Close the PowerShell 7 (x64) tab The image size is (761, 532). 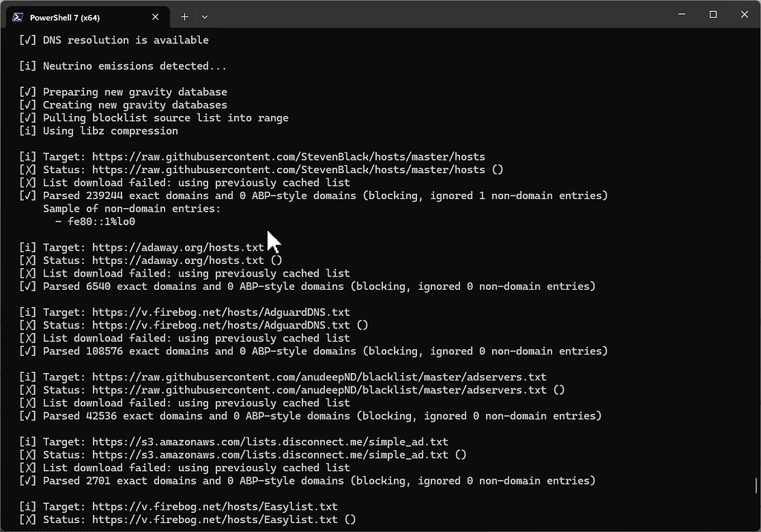click(x=155, y=16)
